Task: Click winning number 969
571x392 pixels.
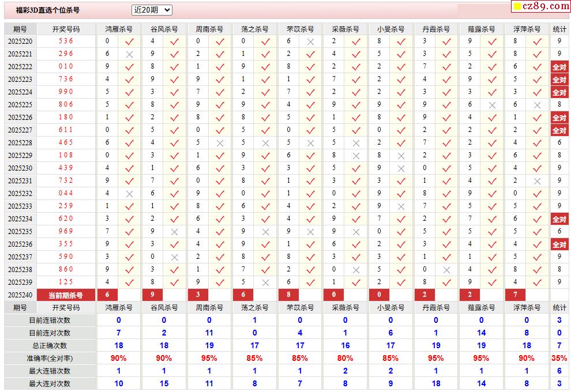Action: (x=66, y=232)
